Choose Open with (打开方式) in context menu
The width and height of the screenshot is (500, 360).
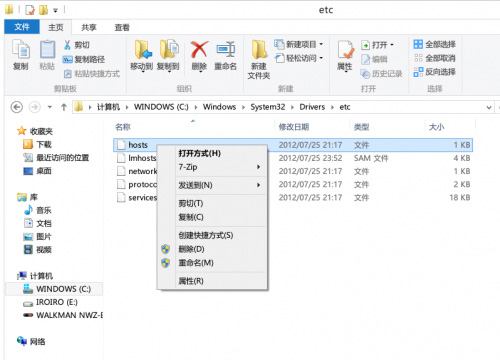point(213,153)
